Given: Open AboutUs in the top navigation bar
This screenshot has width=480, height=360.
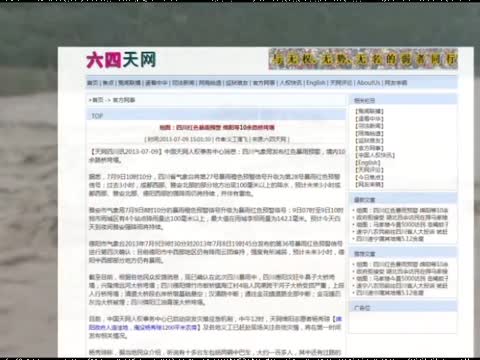Looking at the screenshot, I should pos(368,83).
